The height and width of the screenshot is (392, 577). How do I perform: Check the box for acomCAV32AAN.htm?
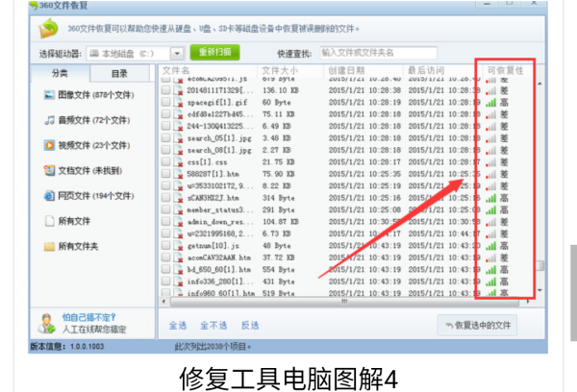[166, 257]
